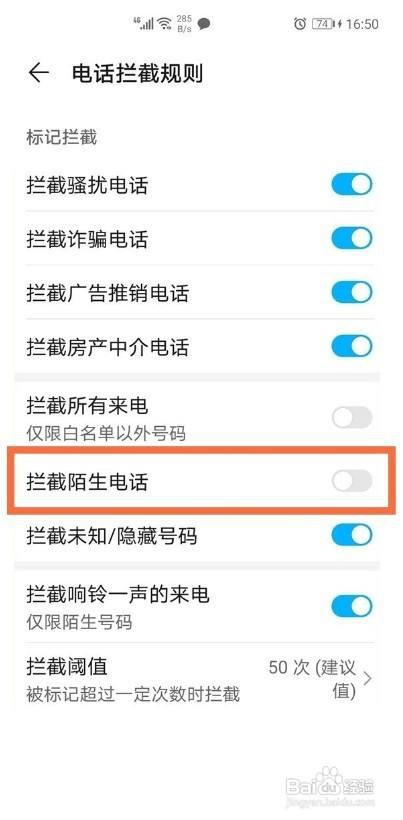Tap the 16:50 clock in status bar
Viewport: 403px width, 820px height.
(362, 24)
